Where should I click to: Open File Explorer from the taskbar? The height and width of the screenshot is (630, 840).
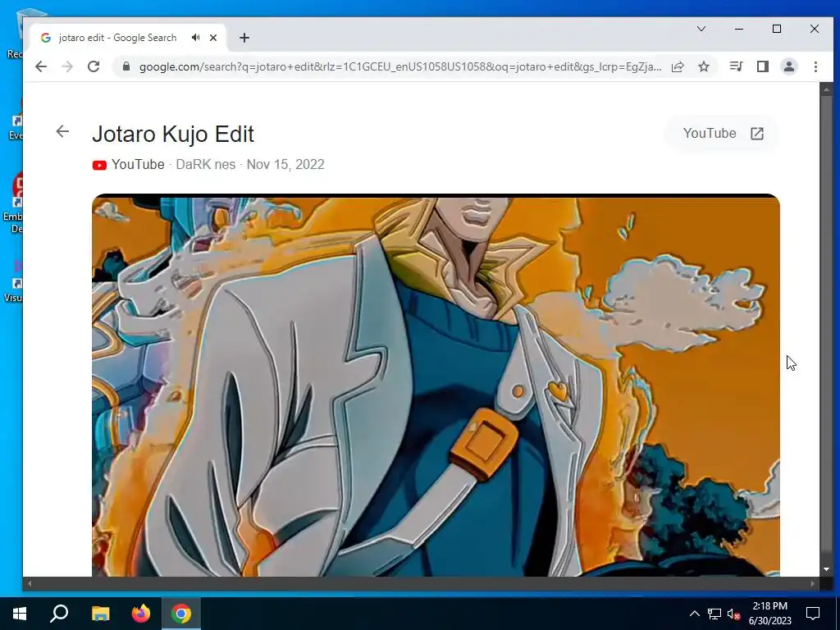pyautogui.click(x=100, y=614)
